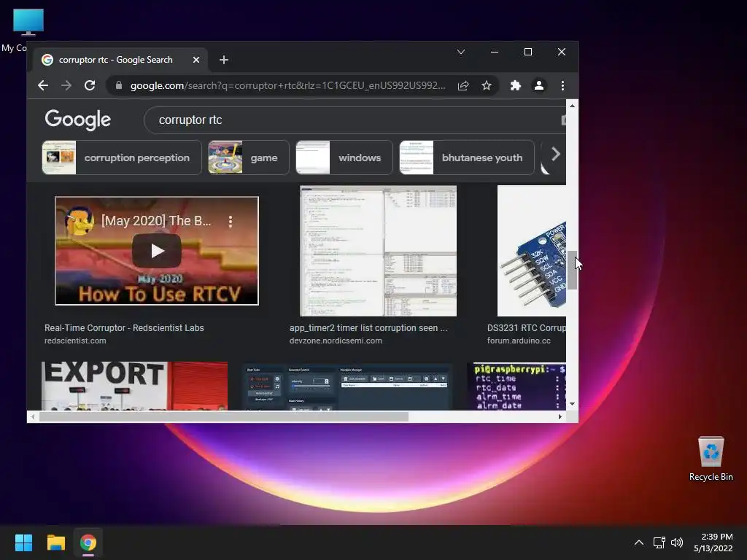Click the horizontal scrollbar left arrow
The height and width of the screenshot is (560, 747).
point(32,416)
